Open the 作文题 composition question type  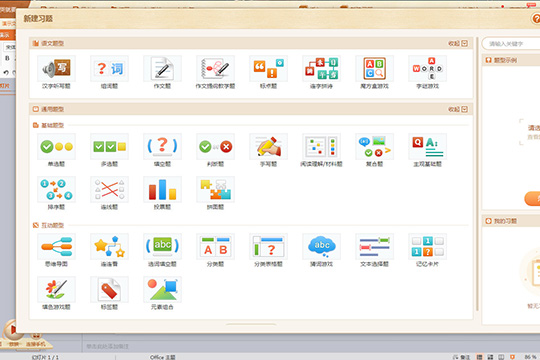(162, 69)
